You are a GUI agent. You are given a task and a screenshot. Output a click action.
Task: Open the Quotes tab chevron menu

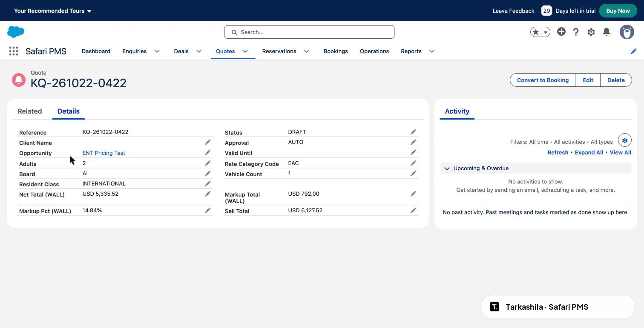click(245, 51)
